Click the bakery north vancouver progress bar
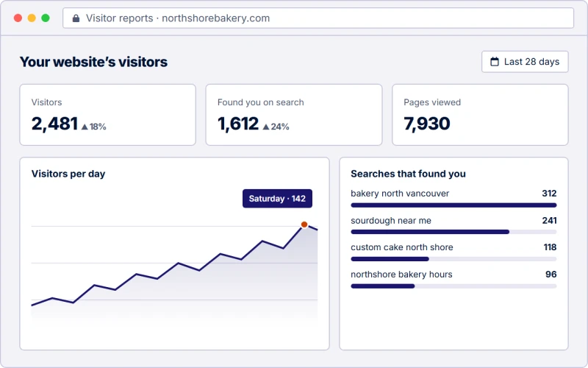Image resolution: width=588 pixels, height=368 pixels. tap(453, 205)
